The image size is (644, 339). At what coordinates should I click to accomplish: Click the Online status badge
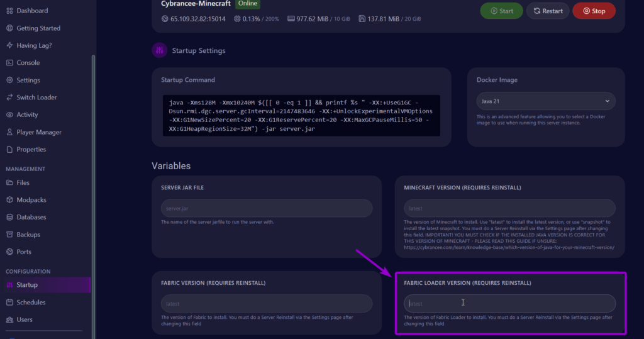pos(248,3)
